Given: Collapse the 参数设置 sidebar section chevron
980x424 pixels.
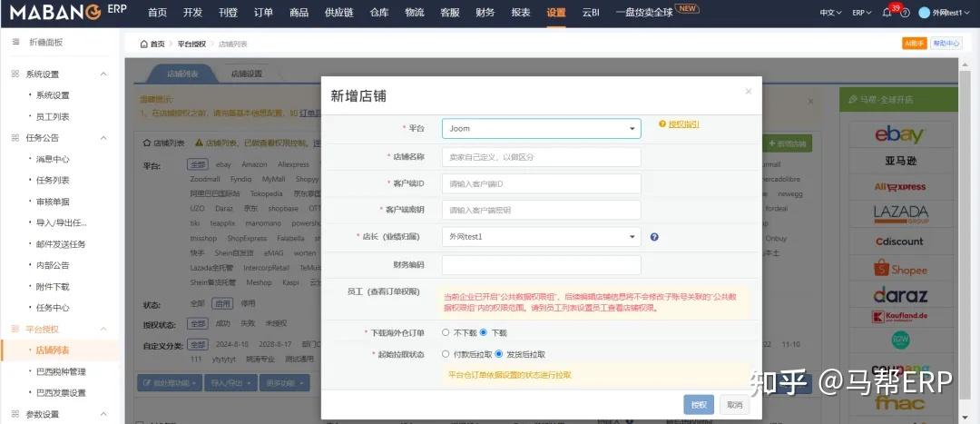Looking at the screenshot, I should [x=103, y=414].
